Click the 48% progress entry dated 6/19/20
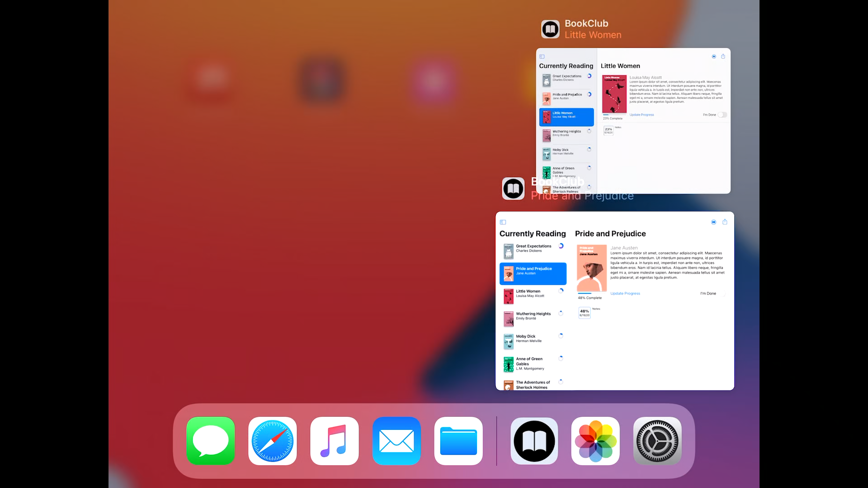The image size is (868, 488). 584,313
